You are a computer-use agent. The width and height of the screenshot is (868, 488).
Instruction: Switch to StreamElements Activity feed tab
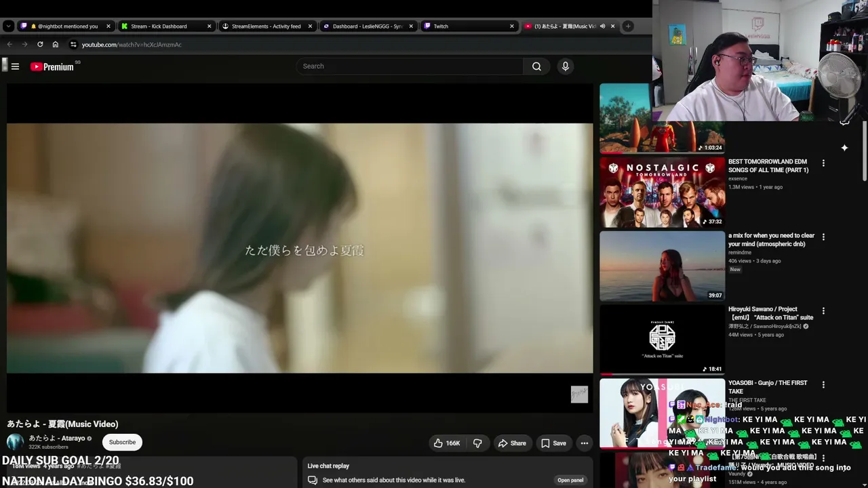pos(266,26)
